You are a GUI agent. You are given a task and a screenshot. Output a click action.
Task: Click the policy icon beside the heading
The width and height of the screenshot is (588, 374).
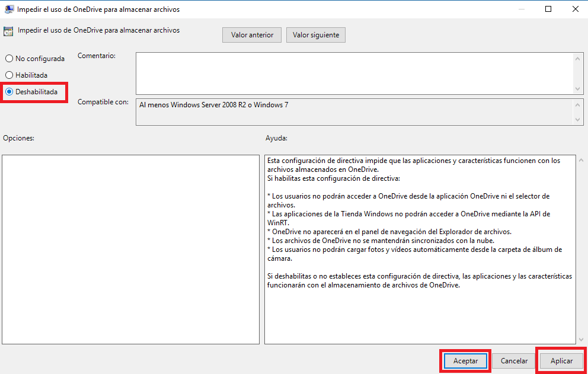8,31
